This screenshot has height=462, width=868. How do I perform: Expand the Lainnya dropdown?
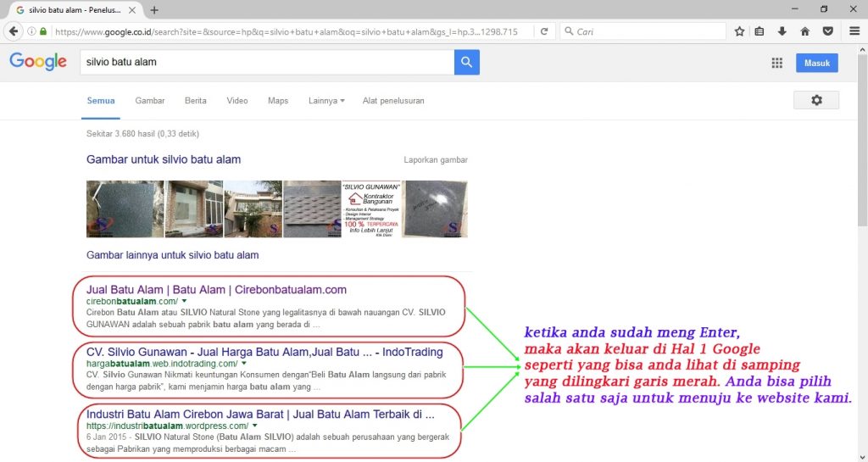coord(326,101)
